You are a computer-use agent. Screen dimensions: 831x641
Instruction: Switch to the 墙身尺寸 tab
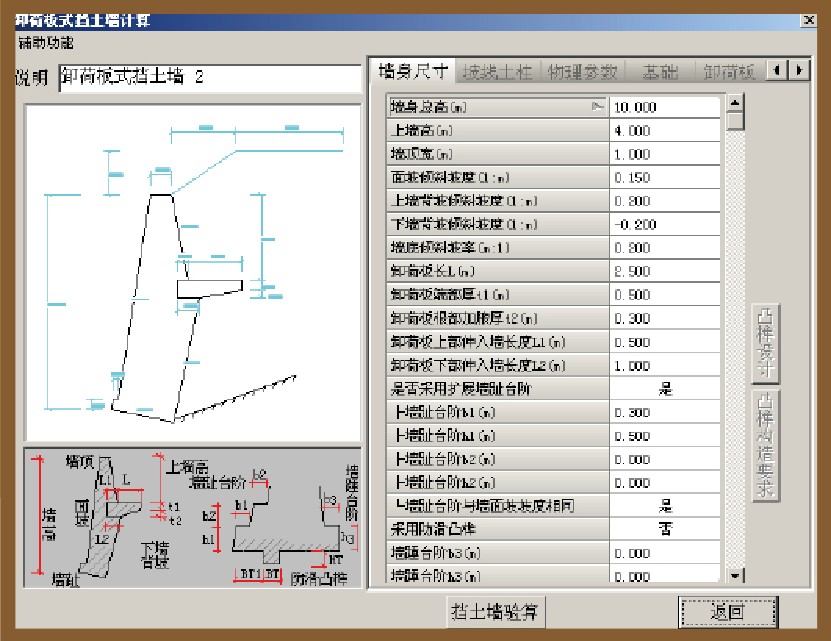(413, 71)
